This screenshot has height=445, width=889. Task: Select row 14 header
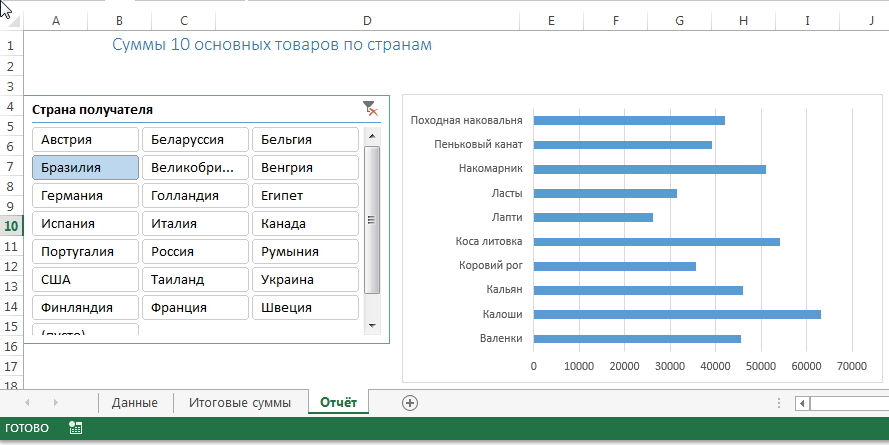[x=11, y=307]
